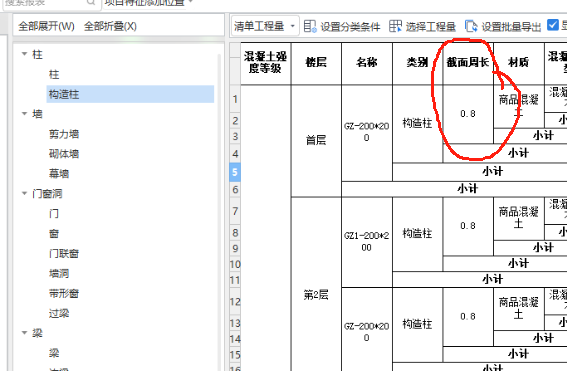
Task: Select 带形窗 in the tree
Action: click(x=64, y=293)
